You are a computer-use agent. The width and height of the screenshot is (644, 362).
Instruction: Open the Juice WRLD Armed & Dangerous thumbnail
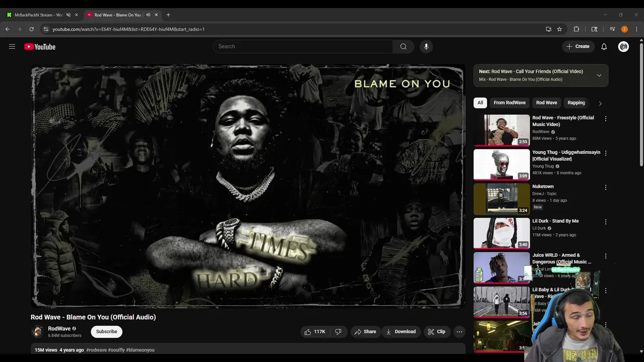point(502,267)
